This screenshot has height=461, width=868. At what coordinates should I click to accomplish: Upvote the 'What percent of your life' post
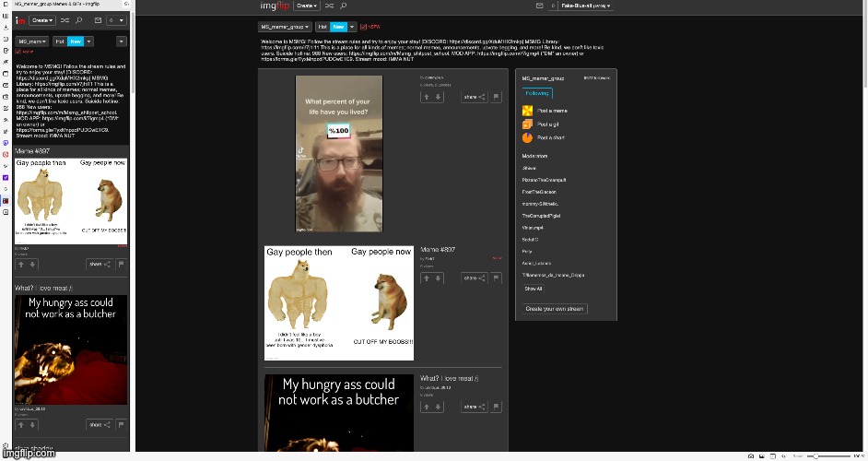[427, 97]
